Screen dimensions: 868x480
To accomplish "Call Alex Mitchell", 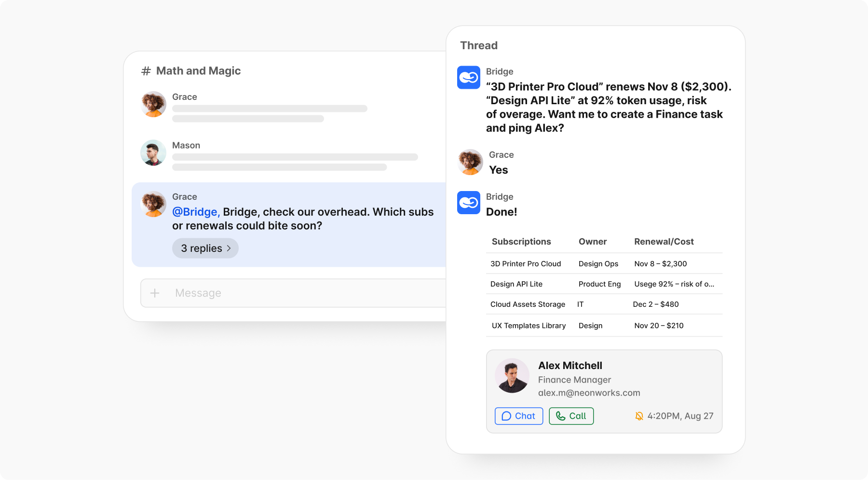I will click(571, 416).
